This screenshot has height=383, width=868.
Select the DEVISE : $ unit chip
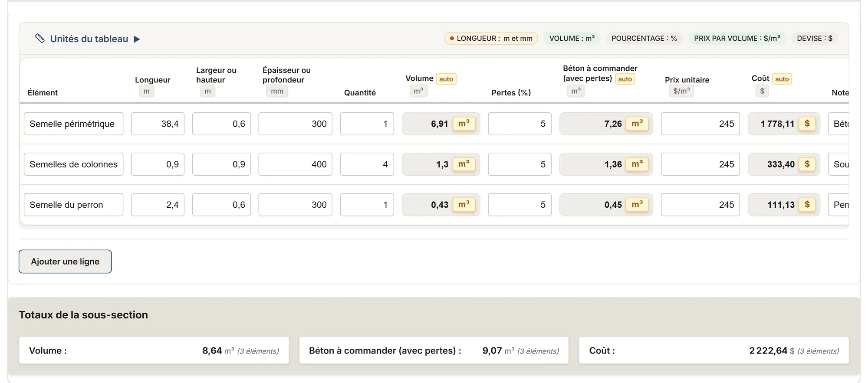[x=815, y=38]
